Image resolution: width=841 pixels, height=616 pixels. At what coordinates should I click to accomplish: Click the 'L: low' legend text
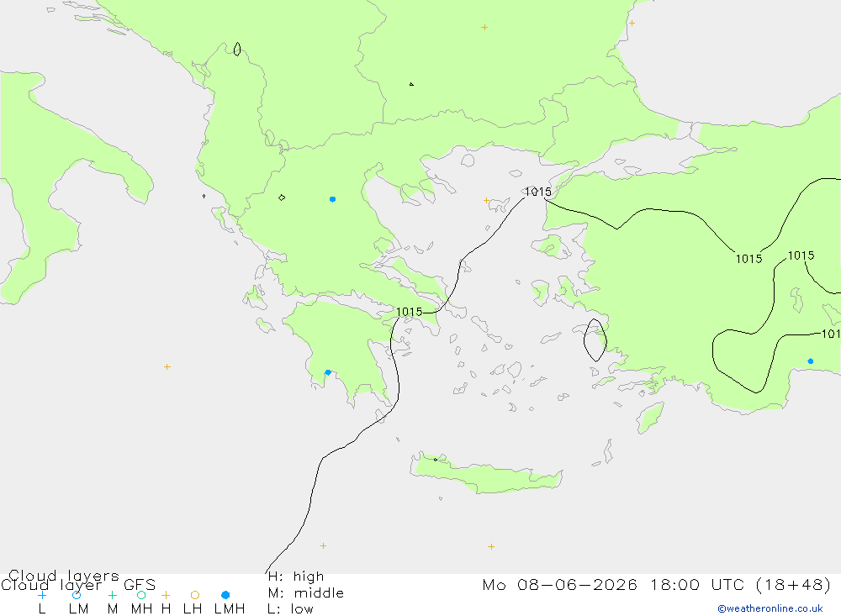(x=290, y=609)
